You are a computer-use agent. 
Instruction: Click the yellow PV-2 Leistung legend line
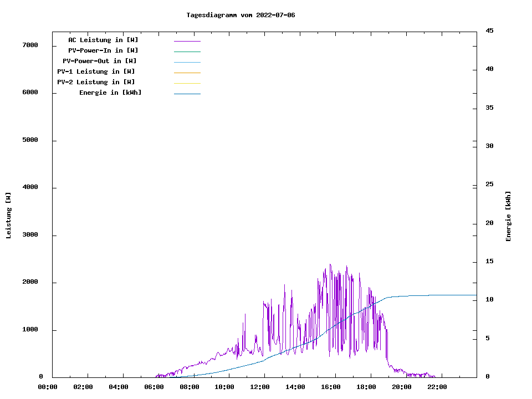[187, 83]
